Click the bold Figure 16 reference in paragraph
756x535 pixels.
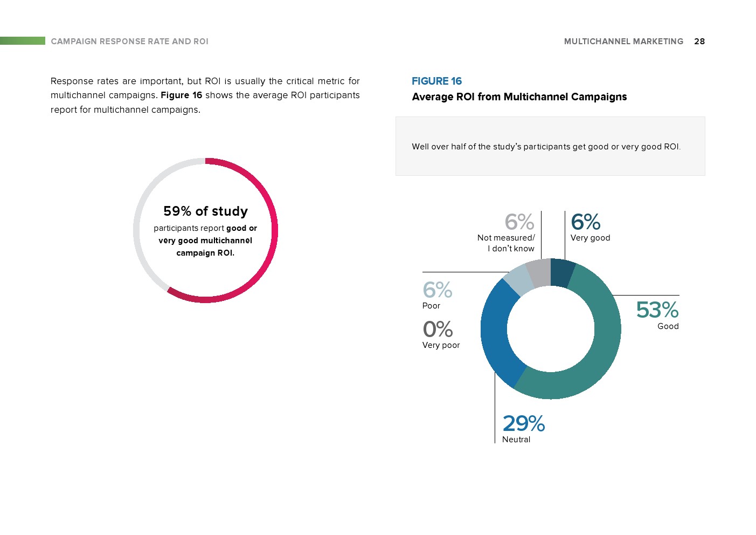[181, 95]
